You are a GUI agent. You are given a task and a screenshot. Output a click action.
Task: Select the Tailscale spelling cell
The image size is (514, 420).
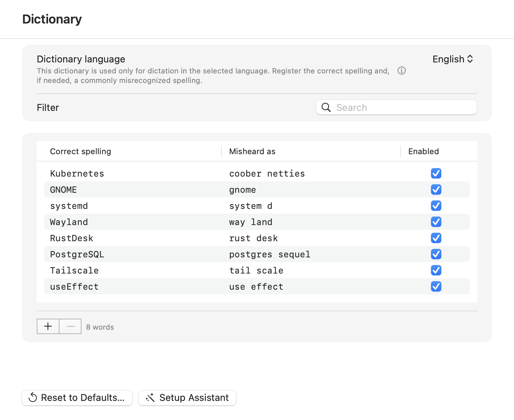click(x=74, y=271)
